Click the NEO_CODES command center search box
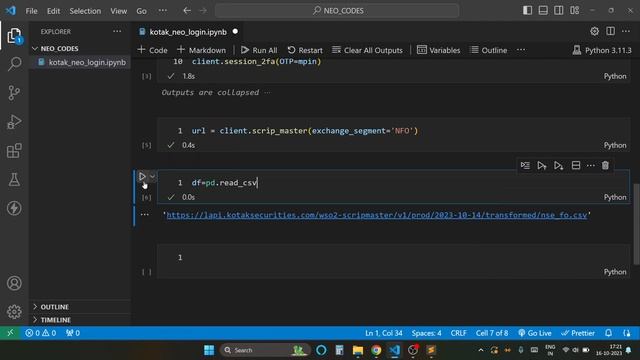The image size is (640, 360). tap(337, 11)
